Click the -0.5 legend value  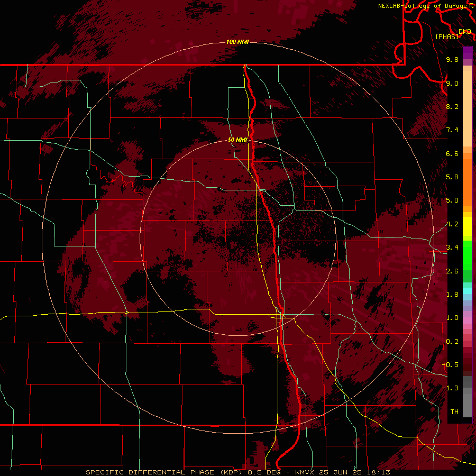(x=451, y=365)
